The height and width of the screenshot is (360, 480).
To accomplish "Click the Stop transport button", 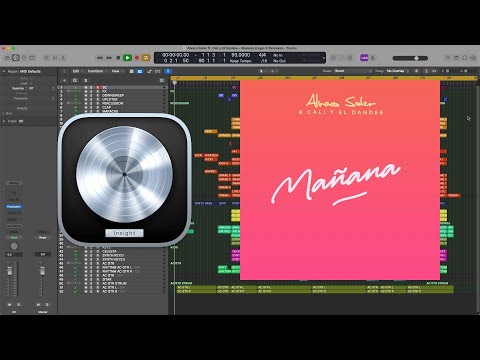I will coord(118,58).
